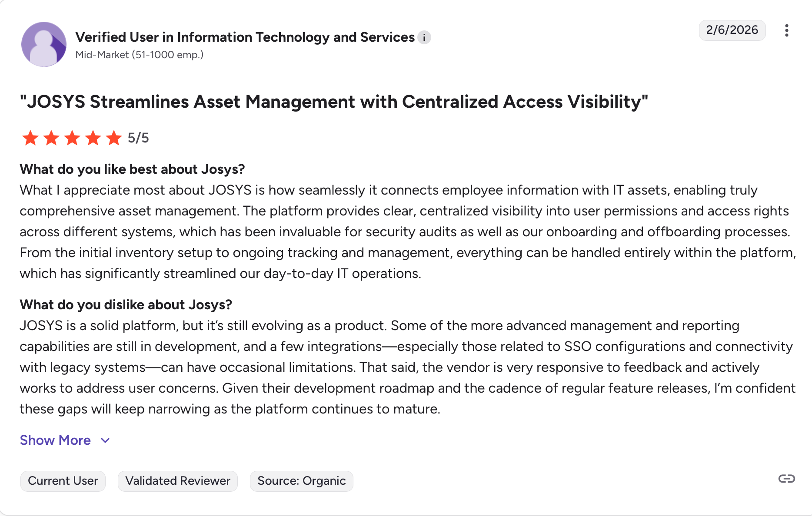Image resolution: width=812 pixels, height=516 pixels.
Task: Select the Current User tag
Action: 63,481
